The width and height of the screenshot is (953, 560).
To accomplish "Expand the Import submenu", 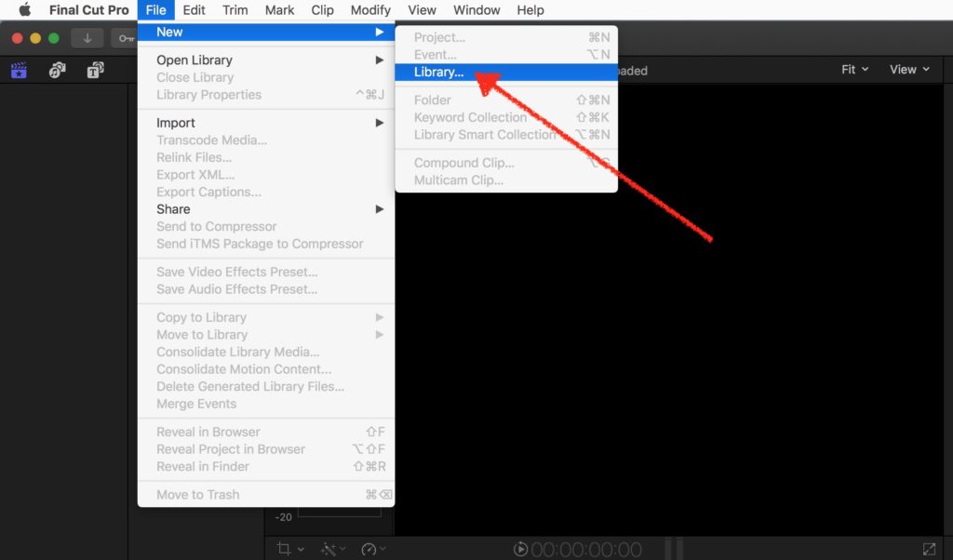I will (266, 123).
